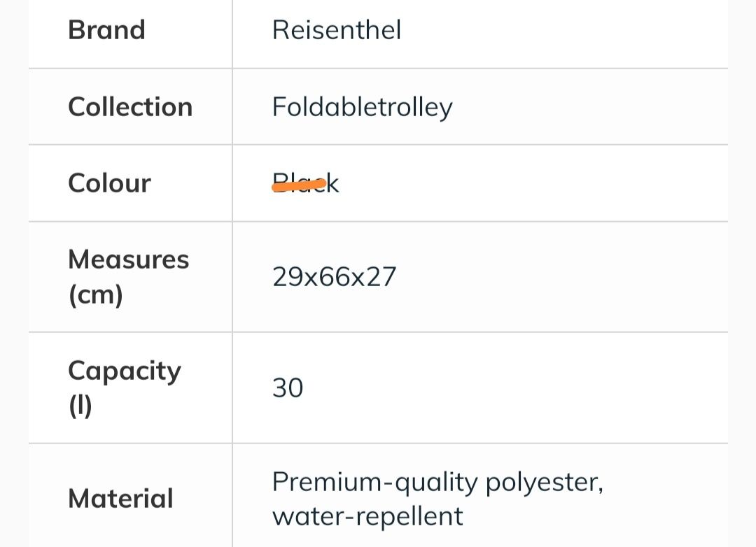Screen dimensions: 756x547
Task: Click the Colour row label
Action: point(109,183)
